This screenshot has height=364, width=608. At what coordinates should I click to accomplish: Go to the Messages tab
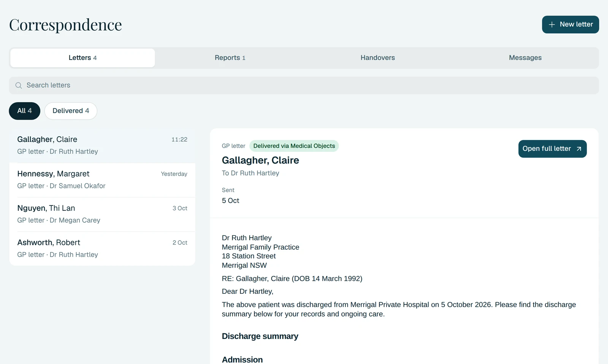pyautogui.click(x=525, y=58)
